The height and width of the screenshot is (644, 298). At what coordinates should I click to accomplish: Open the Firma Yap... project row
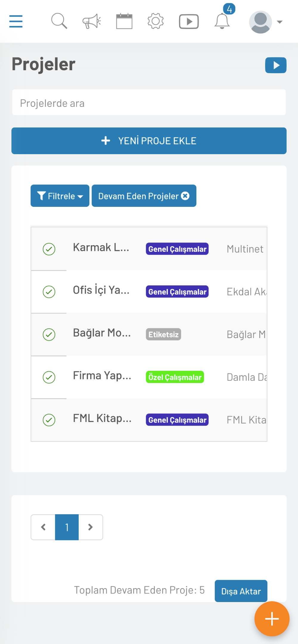click(149, 377)
